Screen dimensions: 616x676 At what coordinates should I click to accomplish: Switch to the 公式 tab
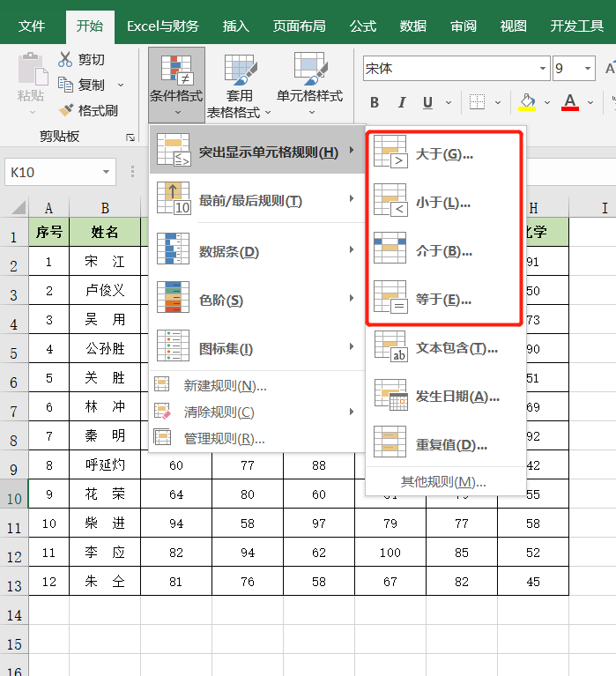[x=363, y=26]
